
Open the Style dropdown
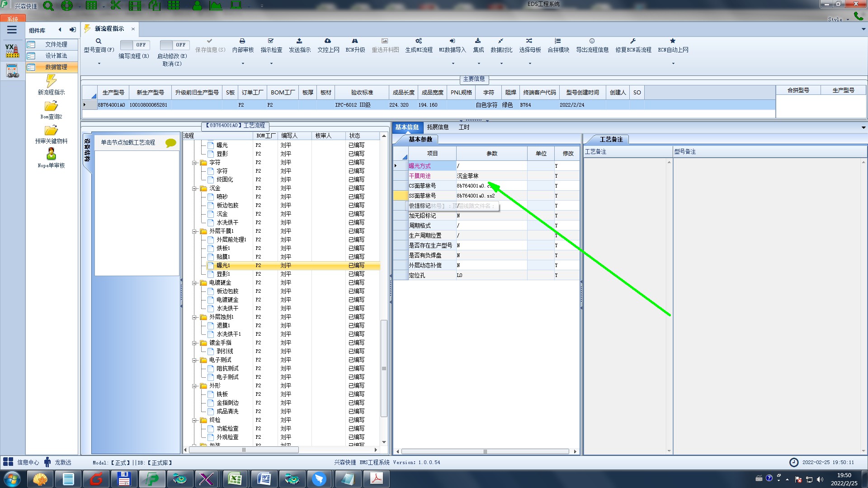tap(838, 19)
